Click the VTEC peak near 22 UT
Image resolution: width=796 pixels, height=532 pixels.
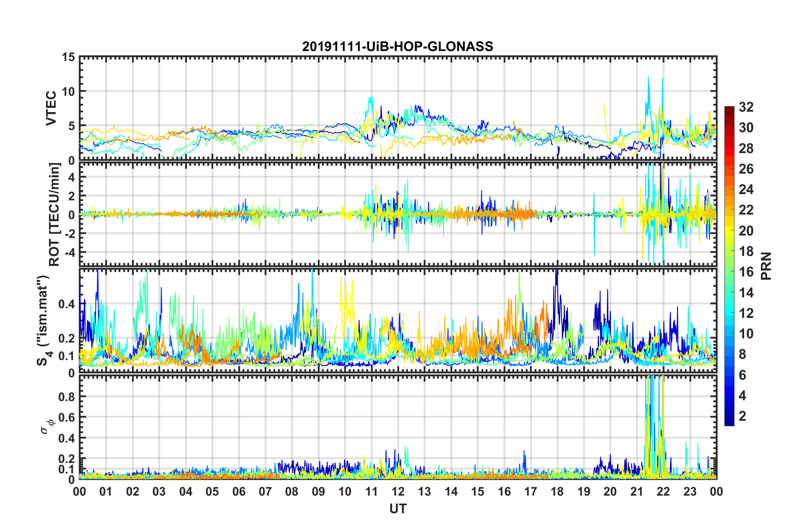pyautogui.click(x=662, y=79)
